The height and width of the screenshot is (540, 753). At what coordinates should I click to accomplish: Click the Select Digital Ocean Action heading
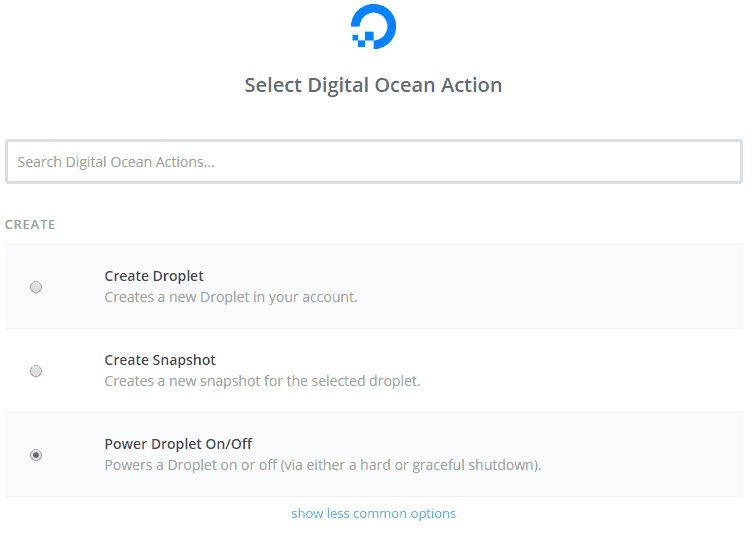[373, 85]
